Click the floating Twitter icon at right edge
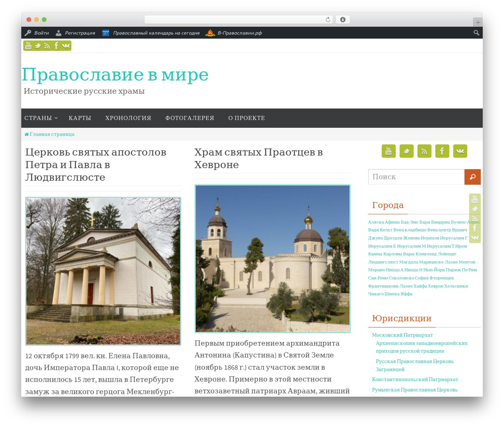 (x=475, y=209)
